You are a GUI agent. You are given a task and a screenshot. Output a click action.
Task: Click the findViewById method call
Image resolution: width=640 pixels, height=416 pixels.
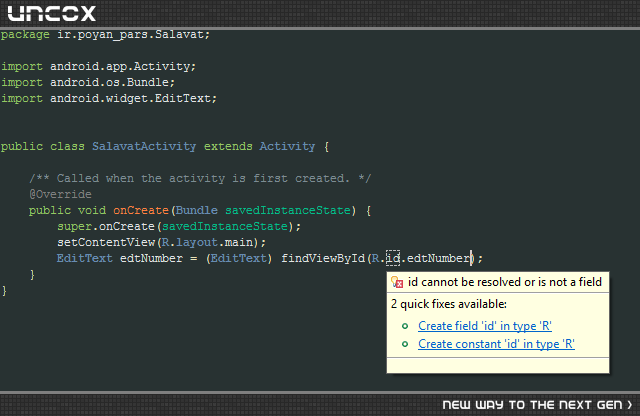[x=323, y=258]
